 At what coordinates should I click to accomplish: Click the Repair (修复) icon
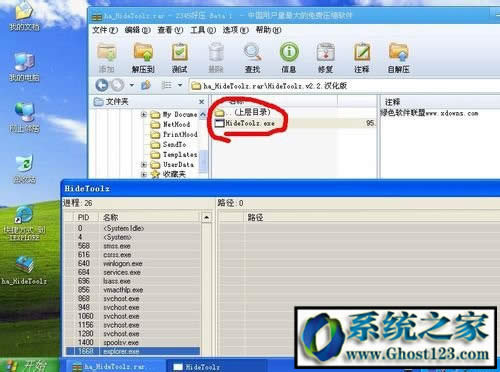tap(325, 53)
